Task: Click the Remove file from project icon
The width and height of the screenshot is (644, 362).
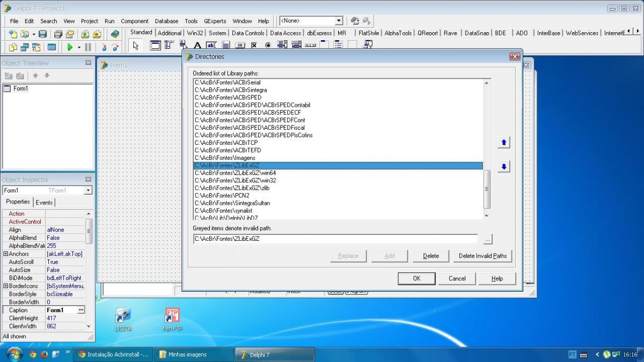Action: point(97,34)
